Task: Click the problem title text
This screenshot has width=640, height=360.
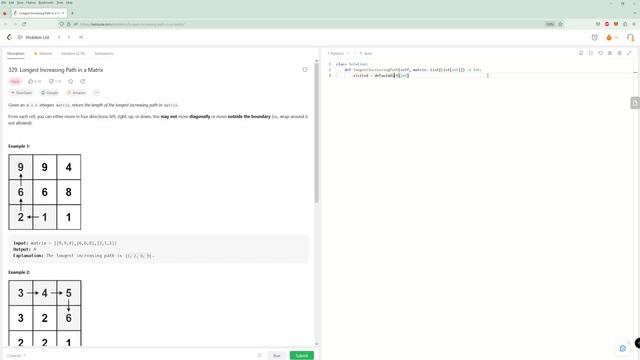Action: pos(56,70)
